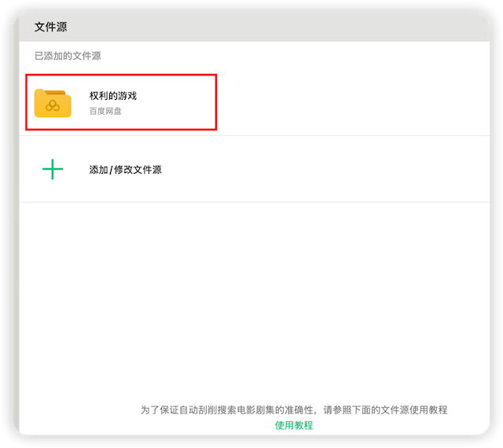Select the 权利的游戏 title text
This screenshot has height=448, width=503.
click(113, 96)
